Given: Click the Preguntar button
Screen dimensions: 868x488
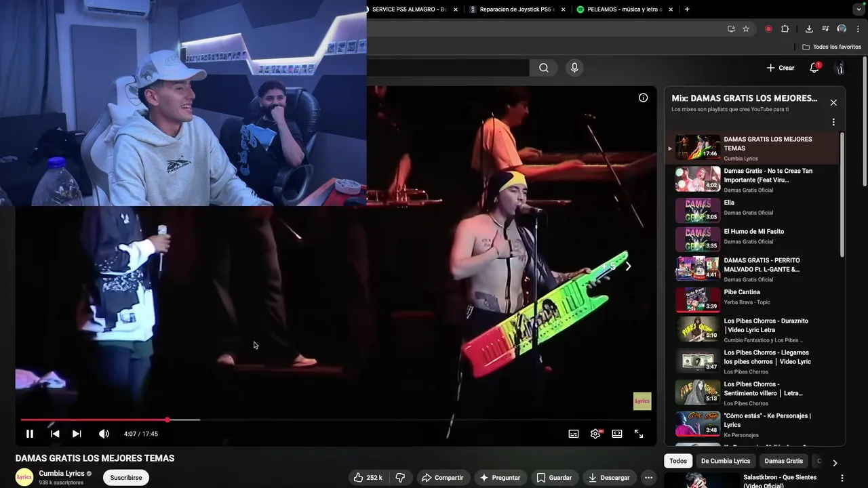Looking at the screenshot, I should [500, 478].
